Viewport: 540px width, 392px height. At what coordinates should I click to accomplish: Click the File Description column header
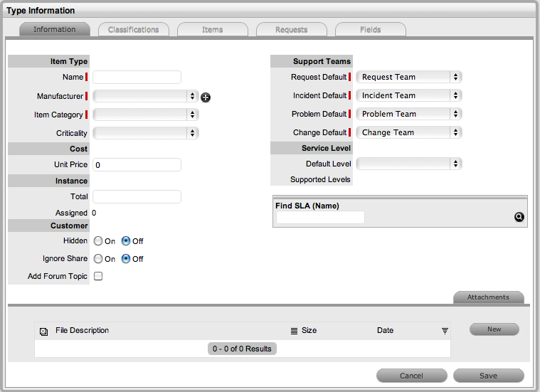(82, 330)
